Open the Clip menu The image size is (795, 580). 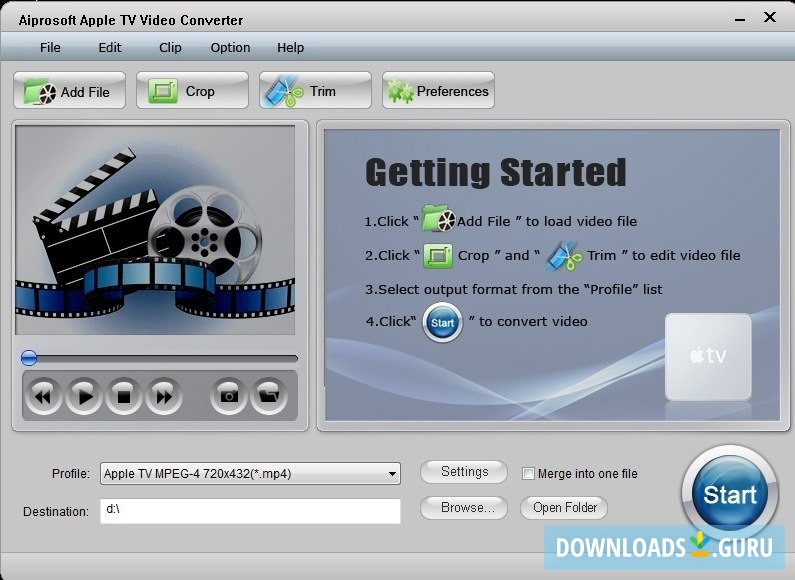tap(170, 48)
